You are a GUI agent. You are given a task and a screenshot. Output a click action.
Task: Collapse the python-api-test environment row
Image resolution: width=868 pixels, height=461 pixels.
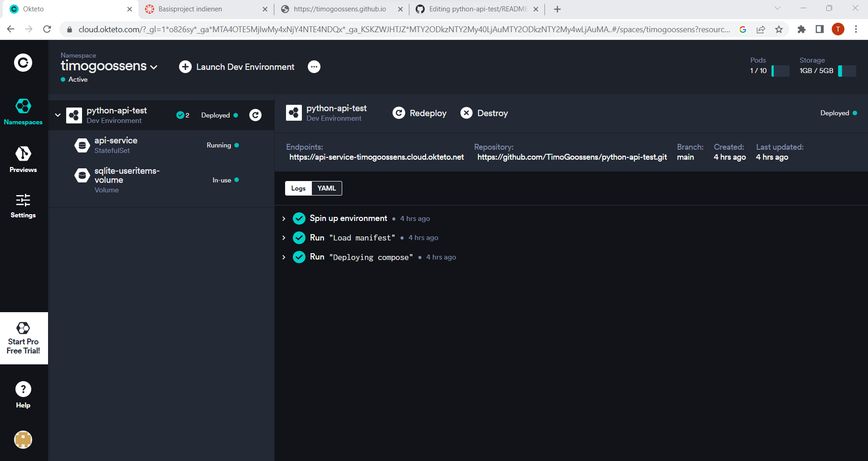tap(58, 115)
